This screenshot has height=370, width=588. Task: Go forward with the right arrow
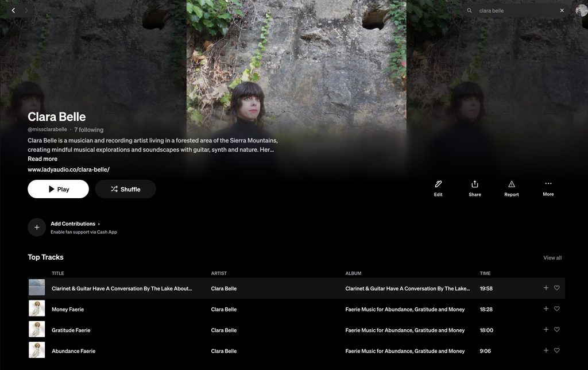[26, 10]
